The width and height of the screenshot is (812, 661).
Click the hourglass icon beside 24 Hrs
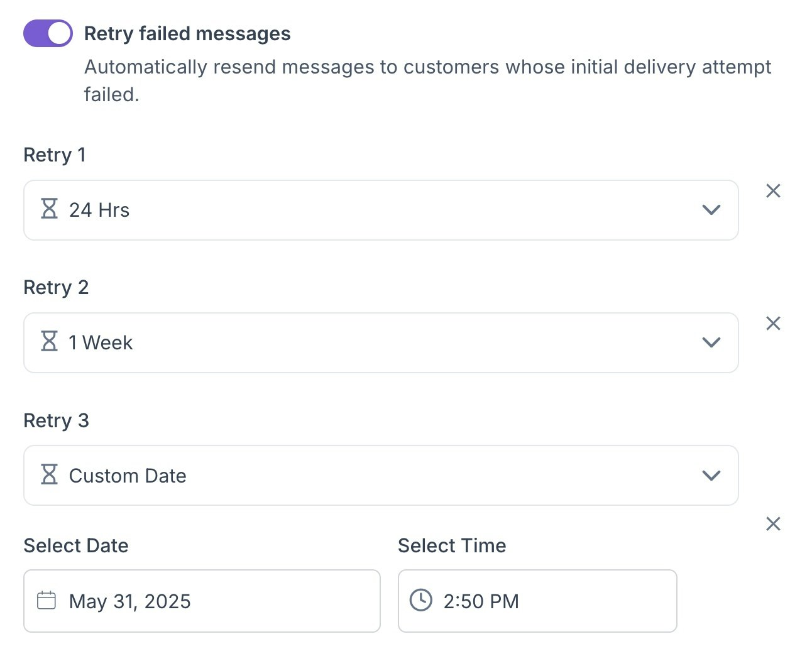pos(49,209)
